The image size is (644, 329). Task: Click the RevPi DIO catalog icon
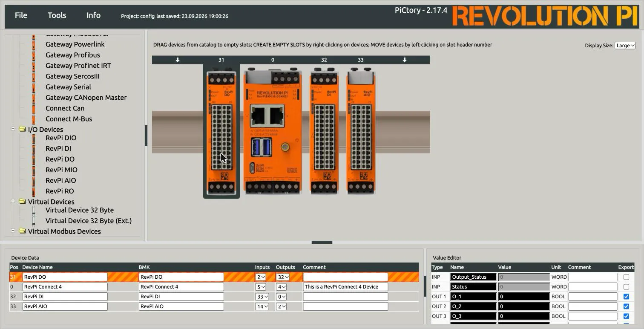(x=34, y=138)
